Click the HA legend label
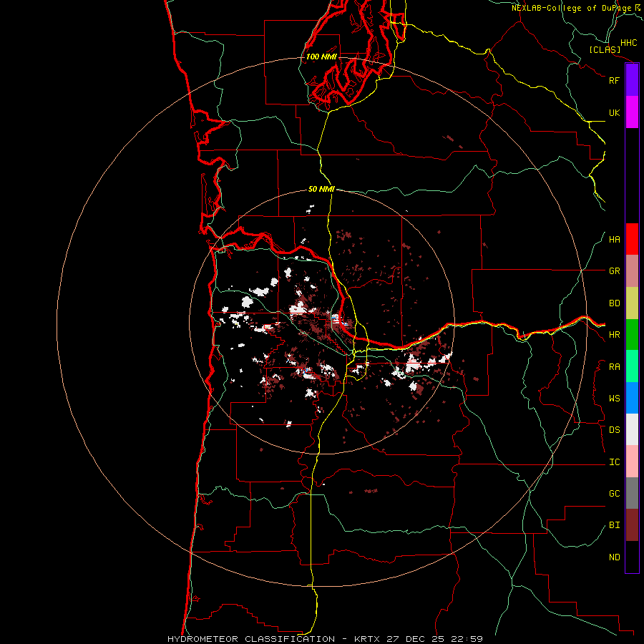 (614, 240)
